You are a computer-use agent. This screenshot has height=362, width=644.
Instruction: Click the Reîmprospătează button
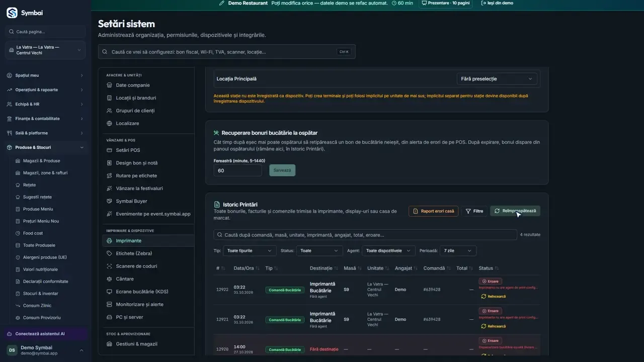[515, 211]
